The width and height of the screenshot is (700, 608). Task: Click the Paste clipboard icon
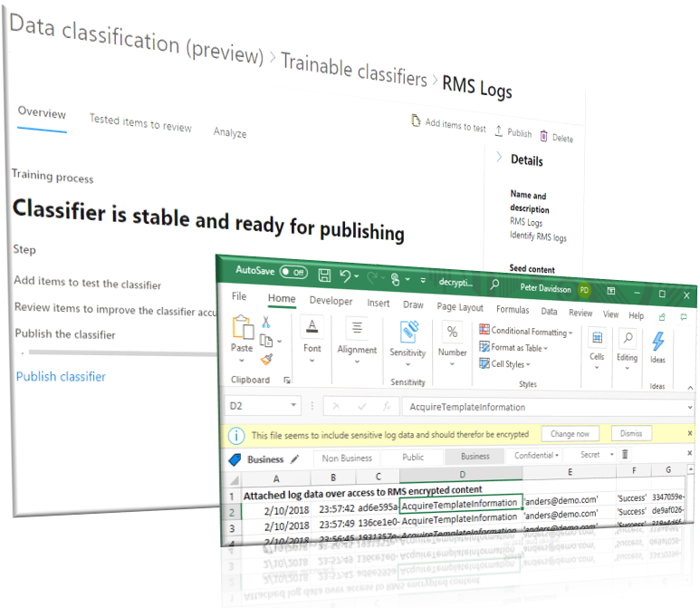243,327
